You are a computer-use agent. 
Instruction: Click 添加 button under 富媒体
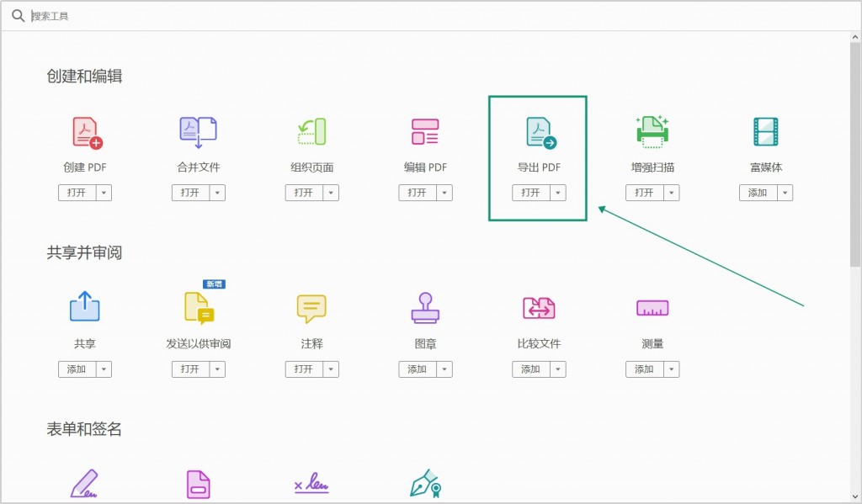758,193
